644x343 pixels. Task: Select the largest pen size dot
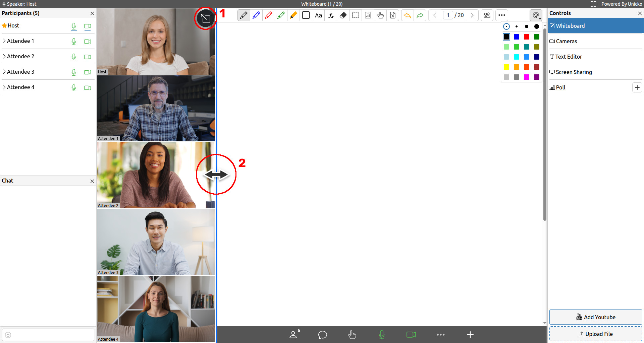(537, 26)
